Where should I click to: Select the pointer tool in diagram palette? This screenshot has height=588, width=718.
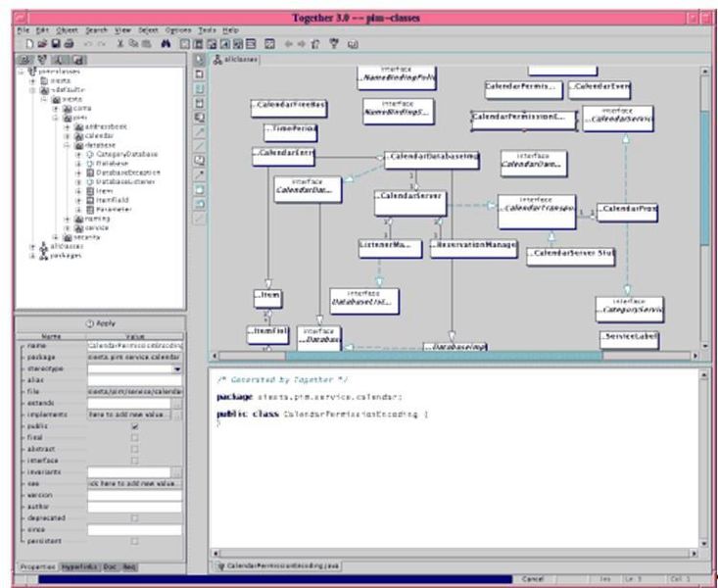(x=200, y=60)
